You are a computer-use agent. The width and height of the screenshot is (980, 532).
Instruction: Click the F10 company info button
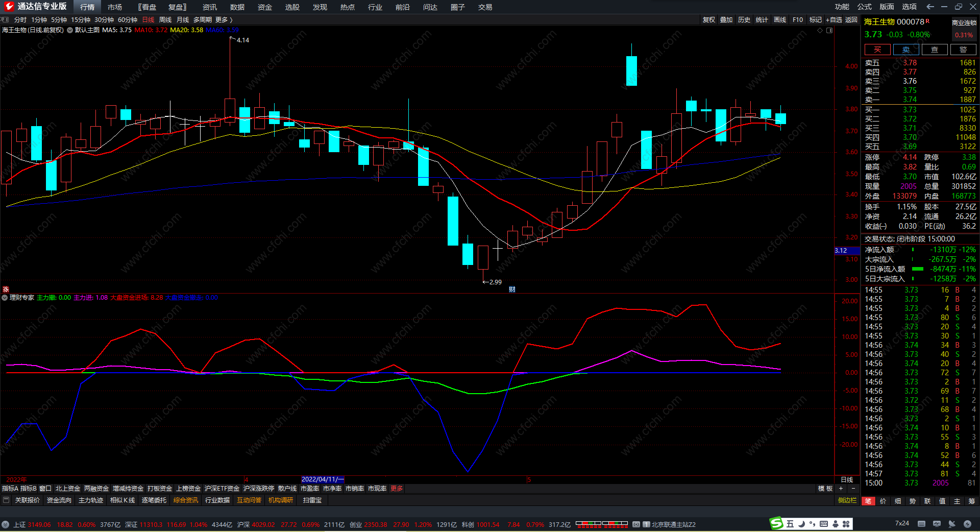798,19
